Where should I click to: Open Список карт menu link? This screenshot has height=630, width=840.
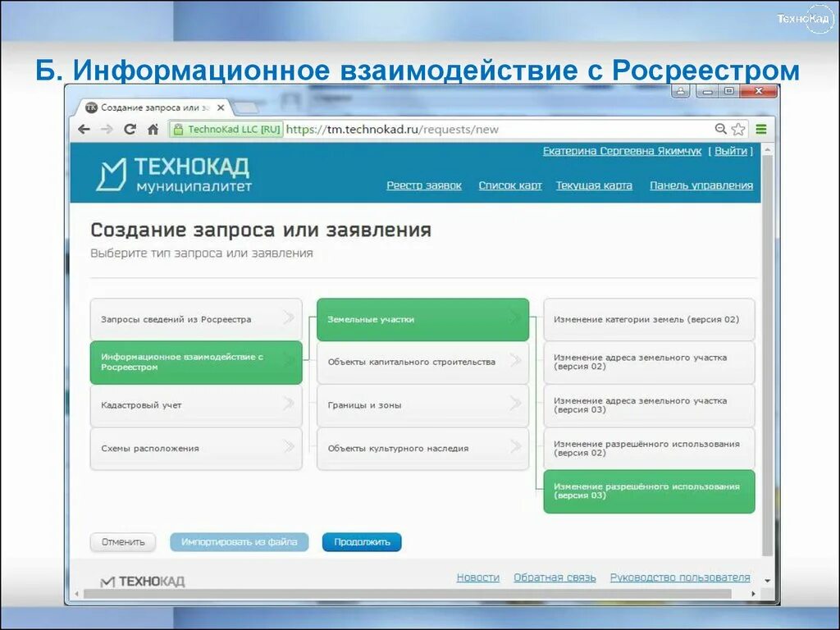510,185
